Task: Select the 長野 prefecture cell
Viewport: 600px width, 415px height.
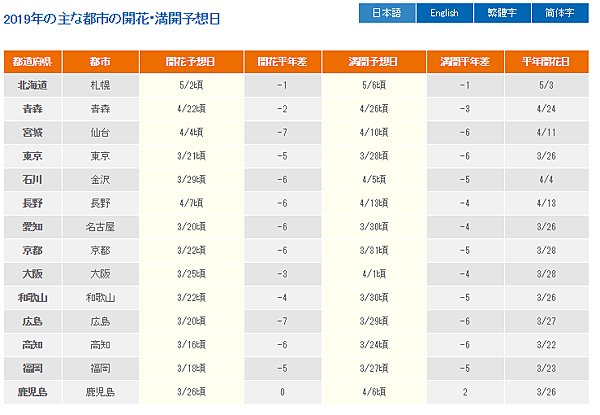Action: pyautogui.click(x=33, y=203)
